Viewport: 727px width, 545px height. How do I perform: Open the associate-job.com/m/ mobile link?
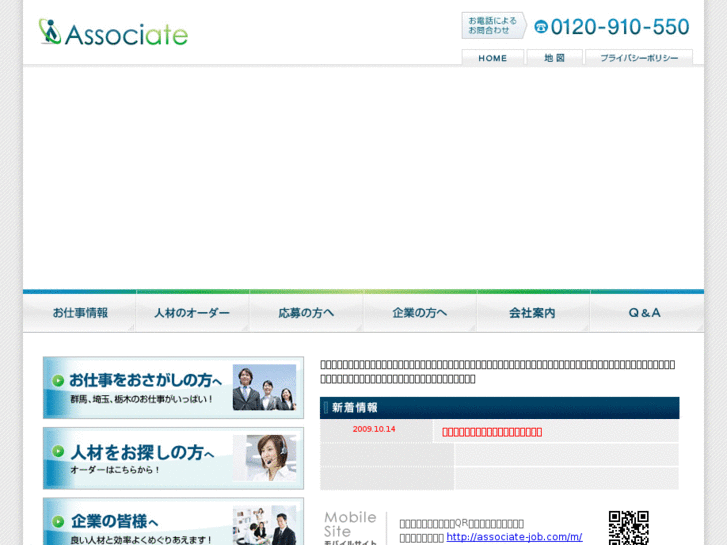(514, 537)
